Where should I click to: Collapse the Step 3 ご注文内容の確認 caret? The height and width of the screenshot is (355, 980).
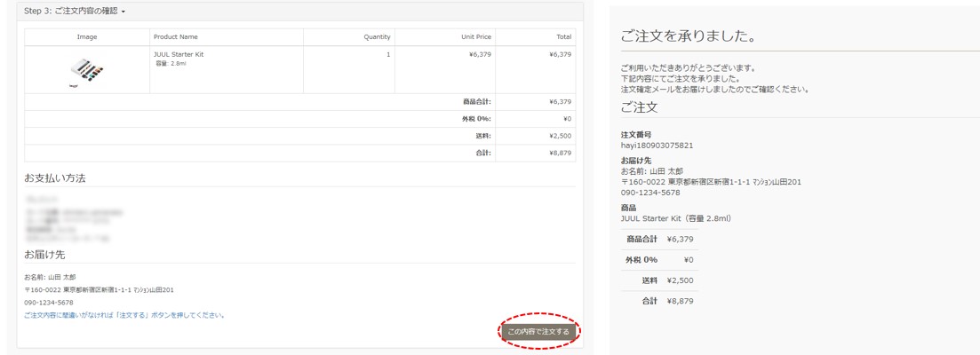point(123,12)
